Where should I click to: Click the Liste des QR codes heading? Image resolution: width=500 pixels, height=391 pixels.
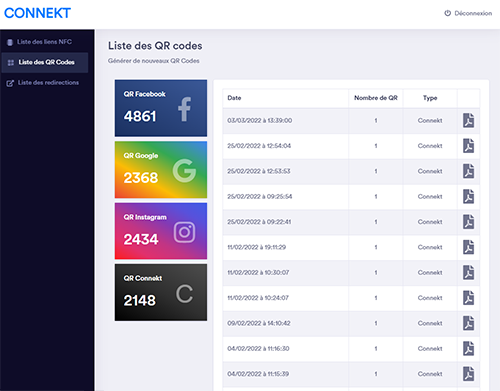(x=155, y=46)
